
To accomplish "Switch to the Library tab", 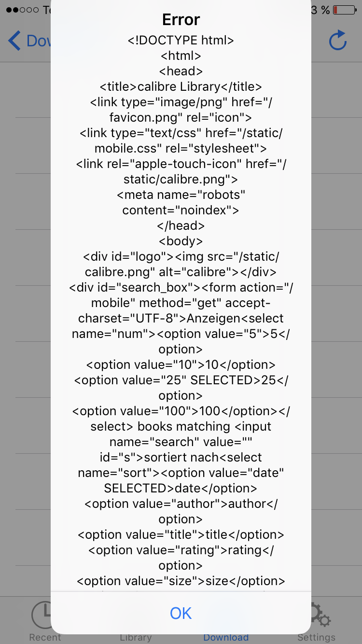I will click(136, 637).
